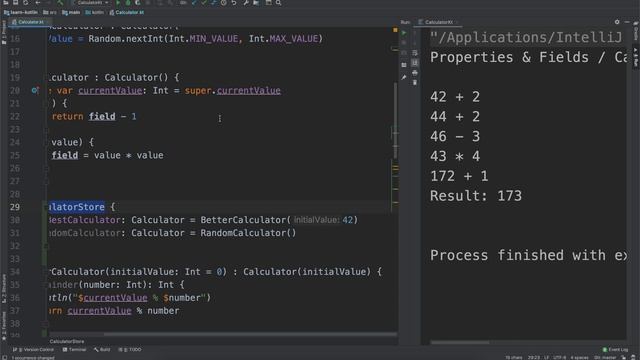The width and height of the screenshot is (640, 360).
Task: Click the 'Result: 173' output line
Action: click(476, 196)
